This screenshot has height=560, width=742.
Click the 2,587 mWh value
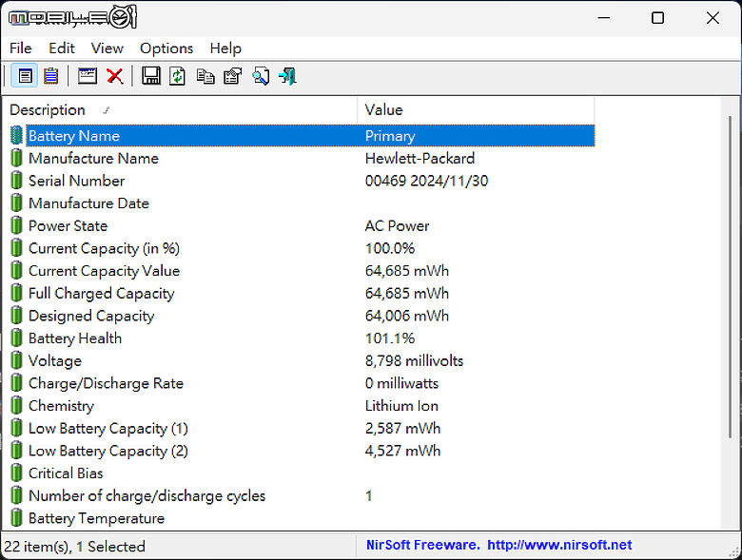point(402,429)
